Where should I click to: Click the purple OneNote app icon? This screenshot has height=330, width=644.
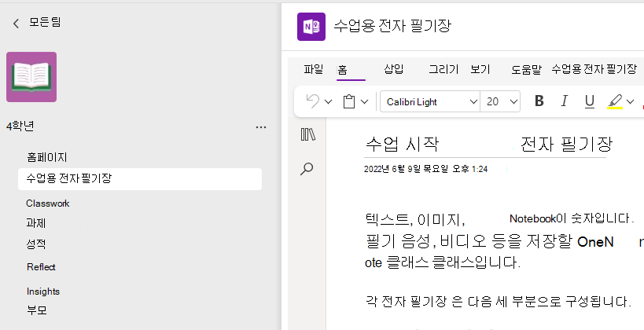click(x=311, y=27)
